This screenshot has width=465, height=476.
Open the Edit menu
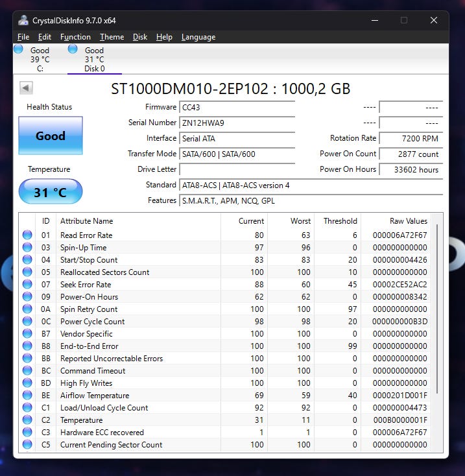44,37
